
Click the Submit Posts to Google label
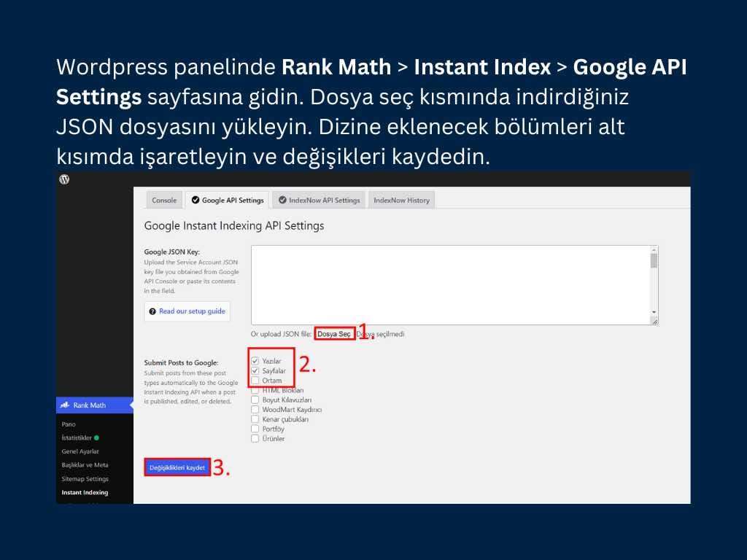click(x=181, y=363)
